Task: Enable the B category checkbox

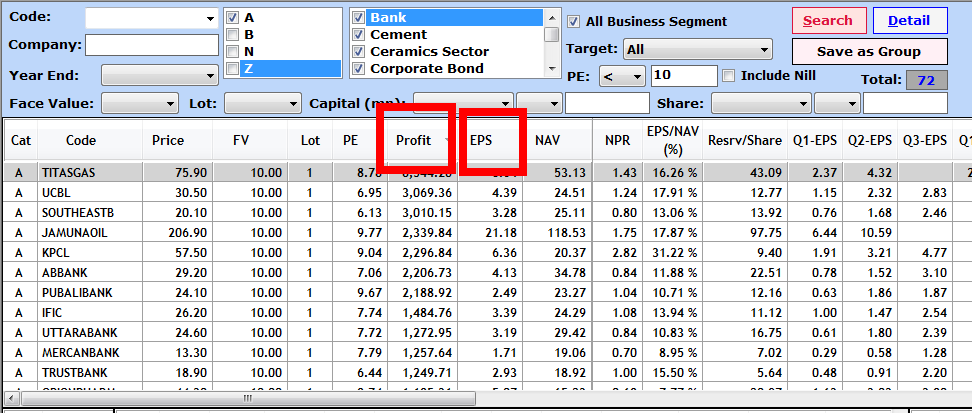Action: click(x=233, y=35)
